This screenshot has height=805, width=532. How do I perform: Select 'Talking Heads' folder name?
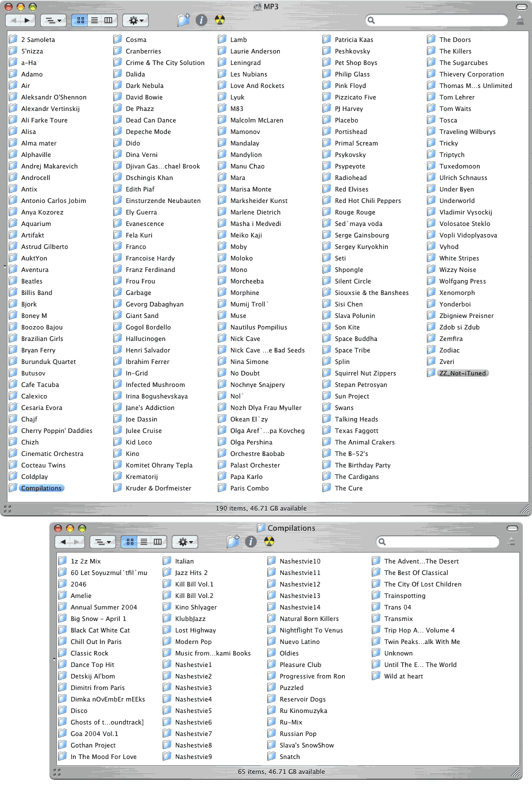coord(356,419)
